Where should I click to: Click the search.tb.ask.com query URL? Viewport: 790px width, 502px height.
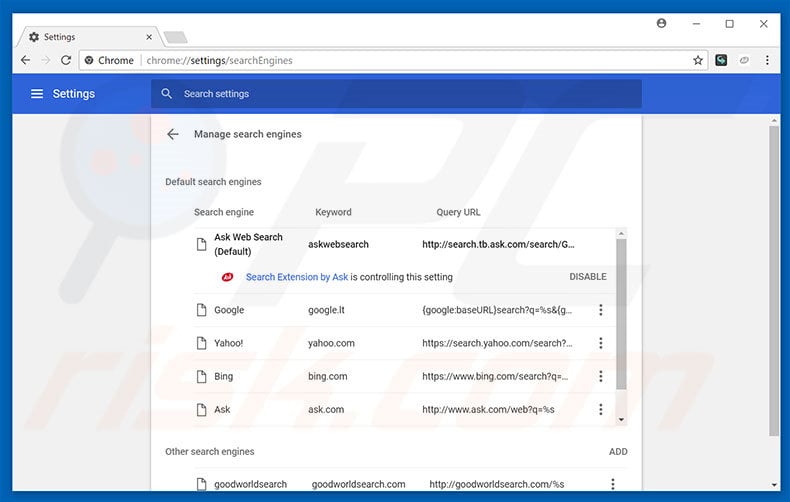pyautogui.click(x=498, y=244)
